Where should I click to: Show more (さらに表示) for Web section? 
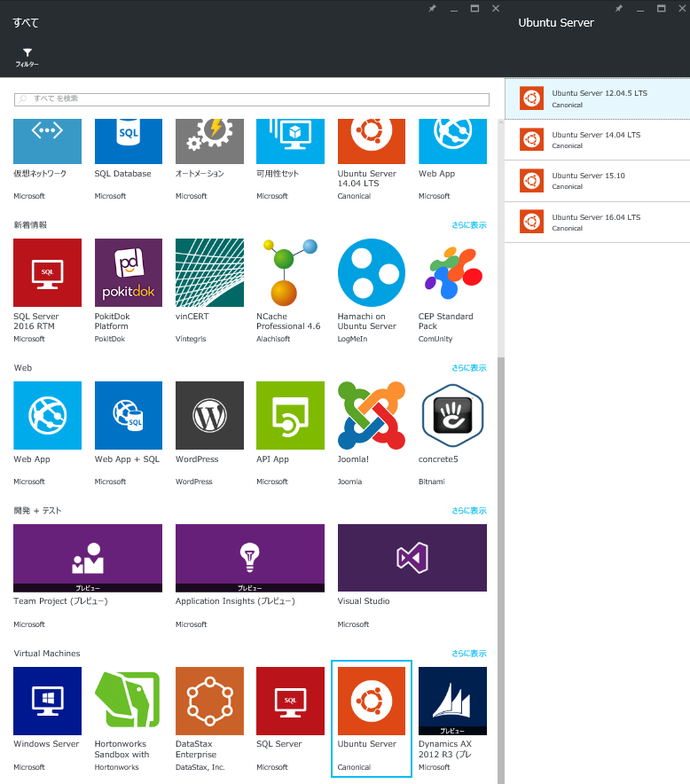[x=469, y=367]
